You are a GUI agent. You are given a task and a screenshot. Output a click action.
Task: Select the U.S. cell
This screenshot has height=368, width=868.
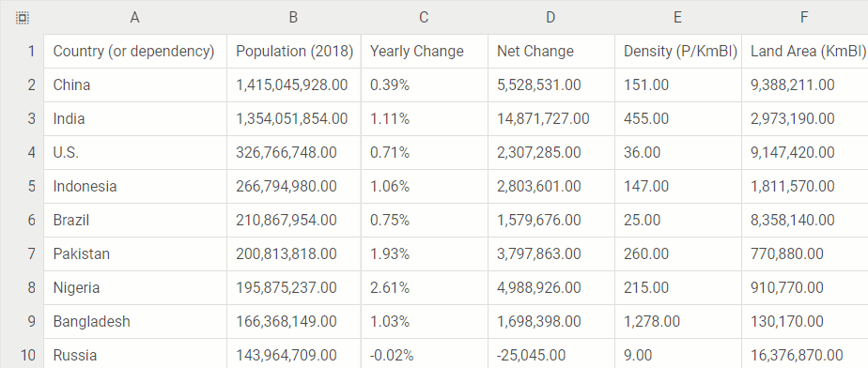pos(135,153)
